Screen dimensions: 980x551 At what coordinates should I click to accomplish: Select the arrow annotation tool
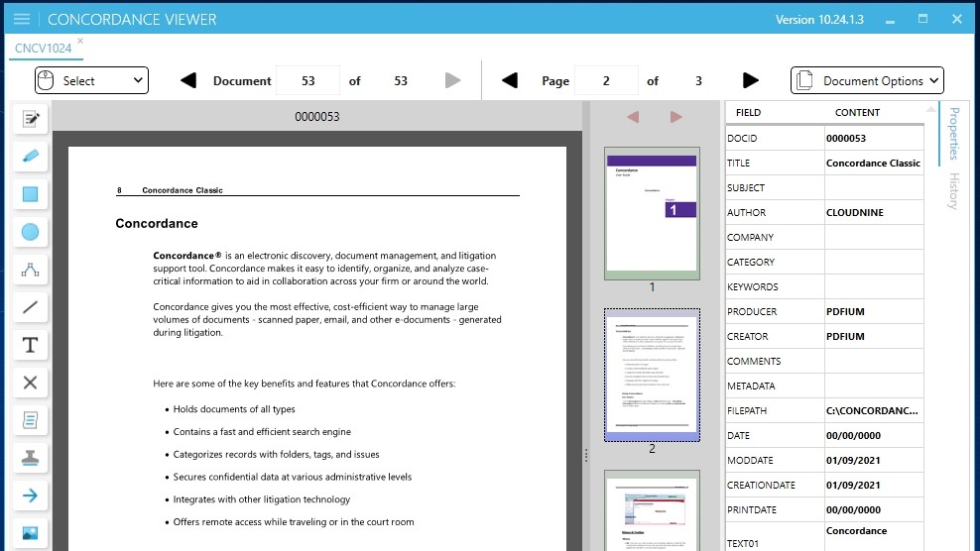click(x=30, y=496)
